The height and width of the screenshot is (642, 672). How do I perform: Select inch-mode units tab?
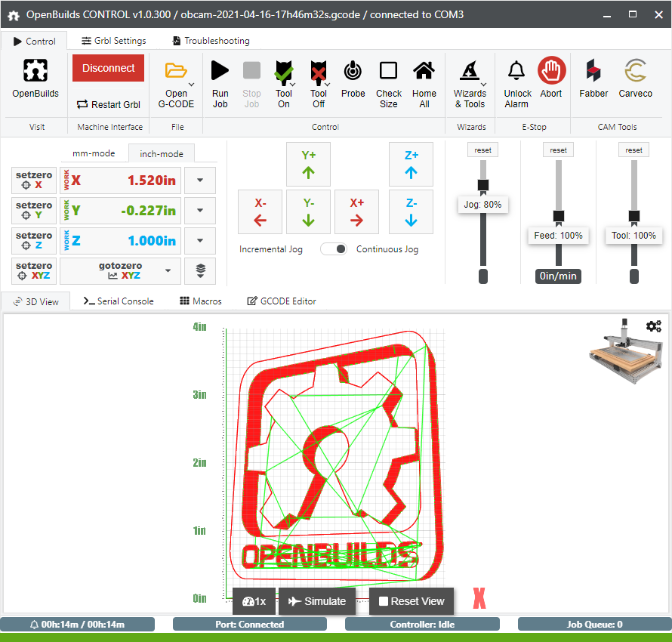click(161, 153)
